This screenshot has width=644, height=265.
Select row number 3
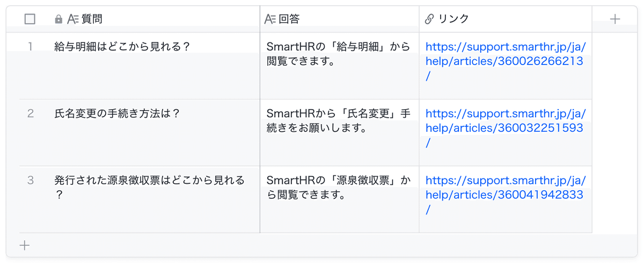coord(31,181)
